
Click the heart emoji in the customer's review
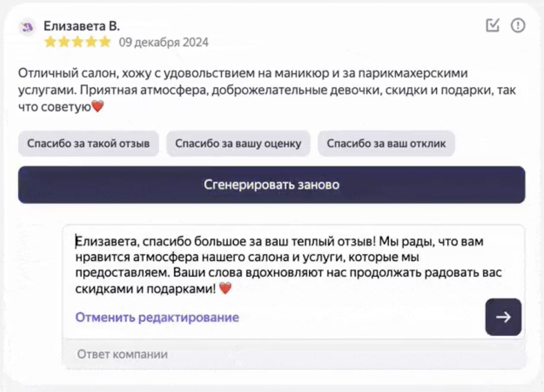(97, 107)
